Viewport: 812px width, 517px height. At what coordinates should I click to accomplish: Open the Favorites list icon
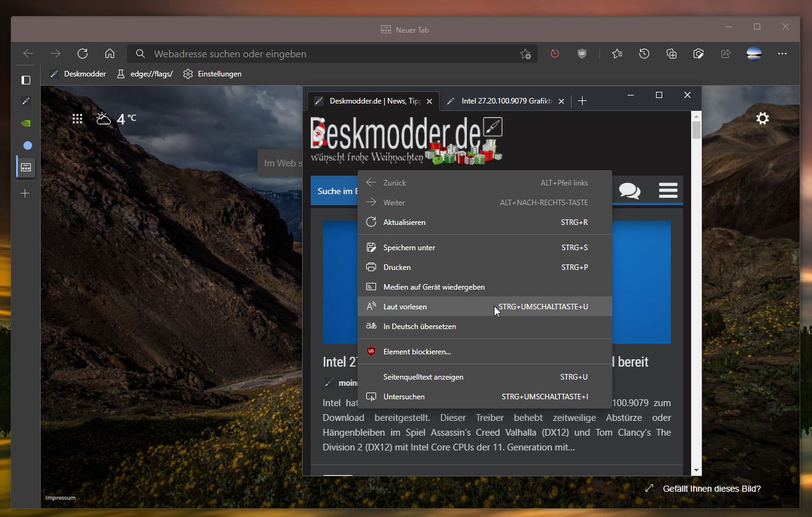pos(617,54)
